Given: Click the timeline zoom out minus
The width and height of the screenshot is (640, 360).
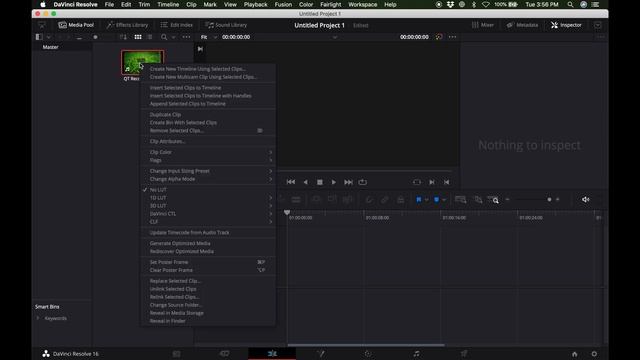Looking at the screenshot, I should coord(507,200).
